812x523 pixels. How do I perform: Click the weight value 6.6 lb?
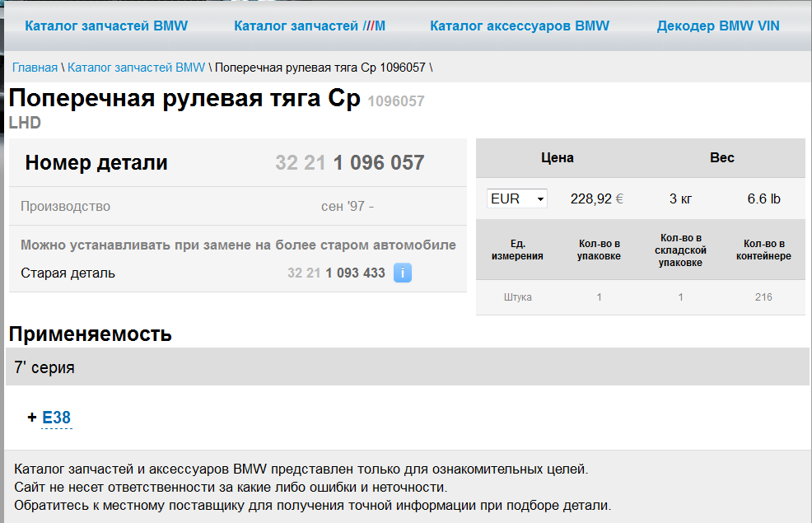[763, 198]
